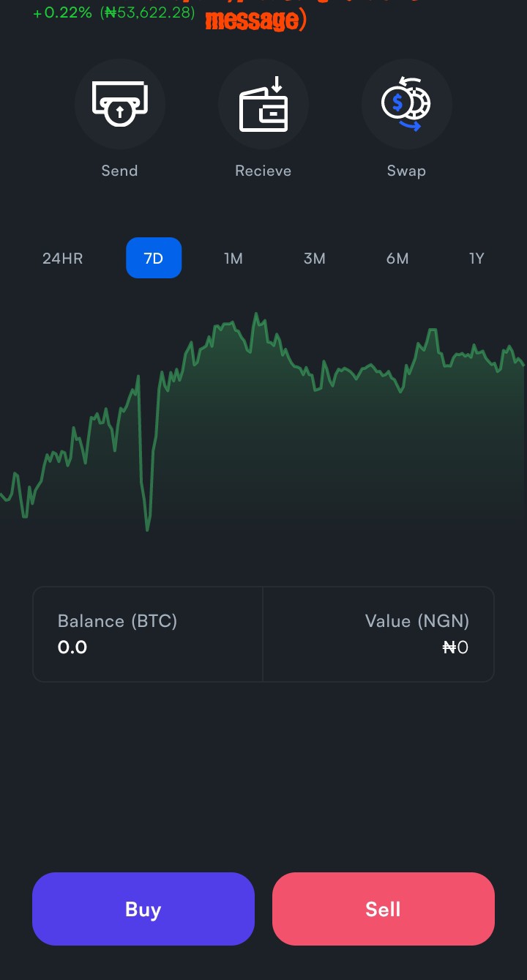Select the 7D chart range
This screenshot has width=527, height=980.
154,258
